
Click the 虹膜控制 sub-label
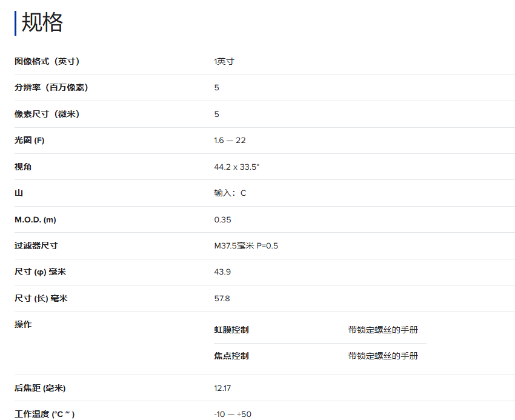click(x=231, y=330)
